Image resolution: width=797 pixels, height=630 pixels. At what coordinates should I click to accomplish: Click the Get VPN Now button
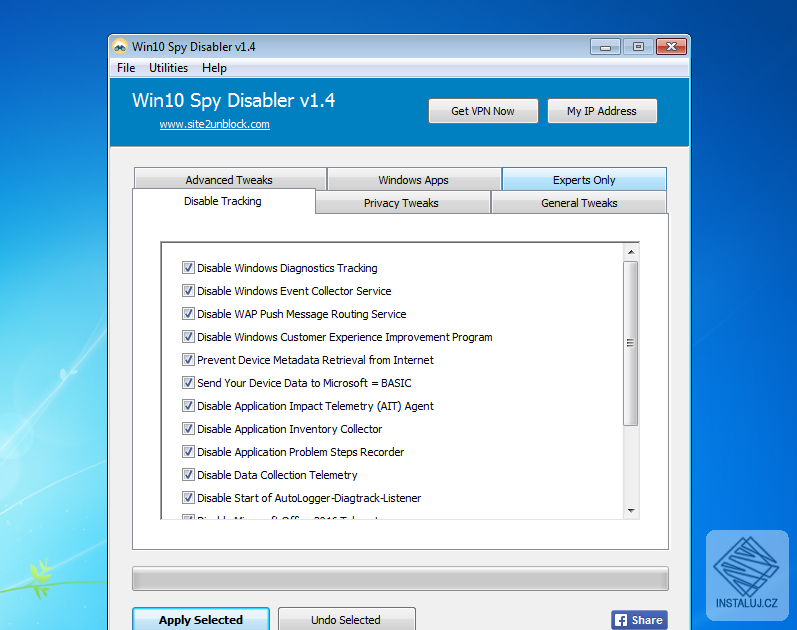pyautogui.click(x=483, y=111)
